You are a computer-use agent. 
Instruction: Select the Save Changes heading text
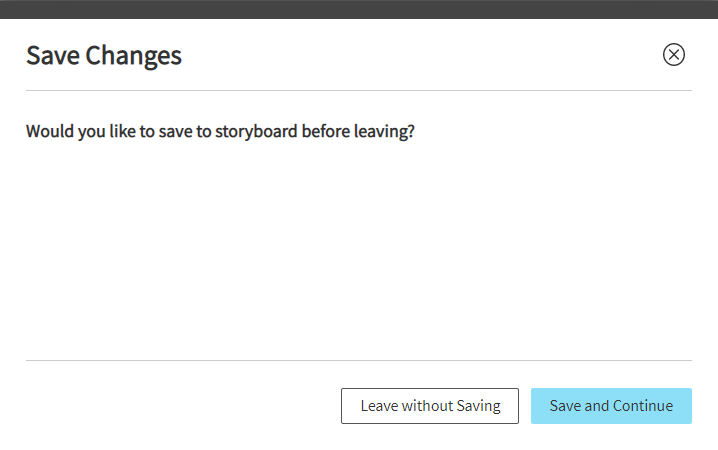click(x=104, y=56)
